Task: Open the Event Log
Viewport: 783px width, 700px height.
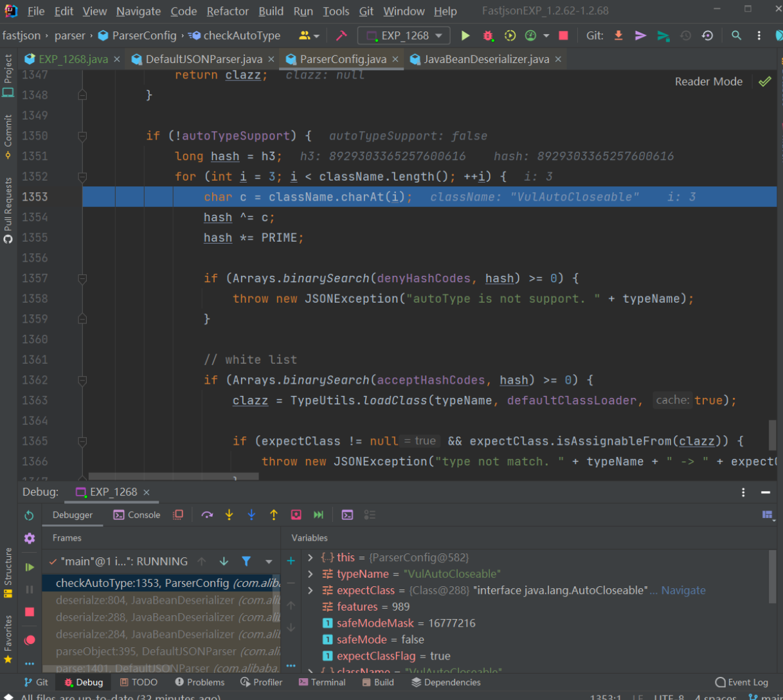Action: pos(741,682)
